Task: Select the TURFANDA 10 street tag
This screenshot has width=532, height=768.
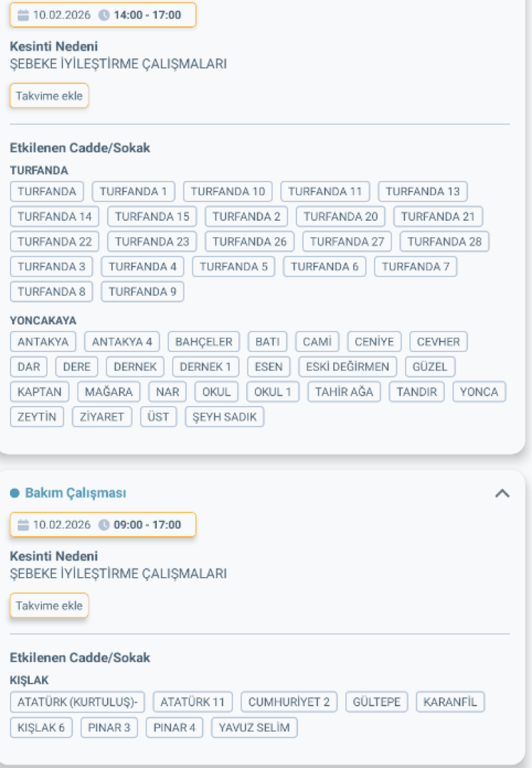Action: (228, 192)
